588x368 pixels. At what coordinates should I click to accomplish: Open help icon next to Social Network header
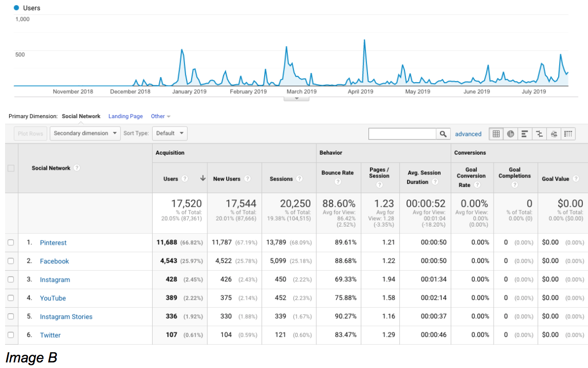77,168
